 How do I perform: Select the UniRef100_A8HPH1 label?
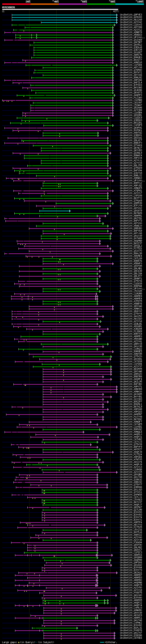point(131,216)
